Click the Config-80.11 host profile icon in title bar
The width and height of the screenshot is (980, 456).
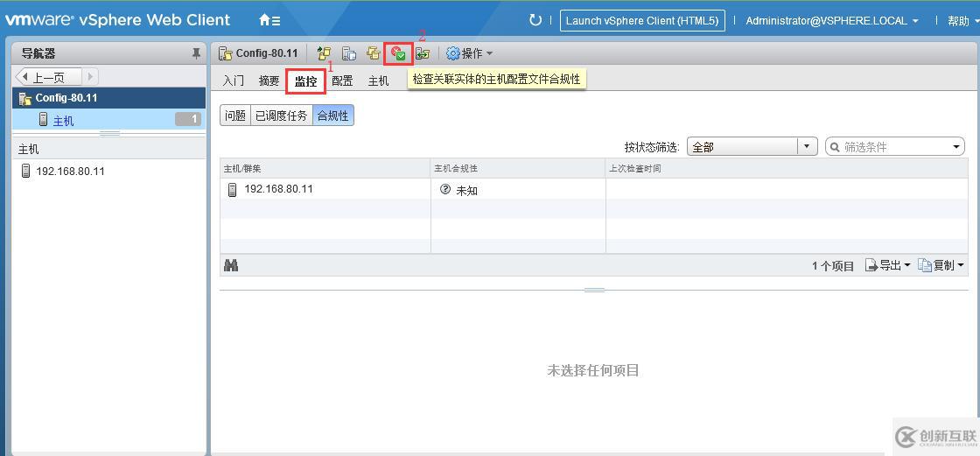(225, 53)
